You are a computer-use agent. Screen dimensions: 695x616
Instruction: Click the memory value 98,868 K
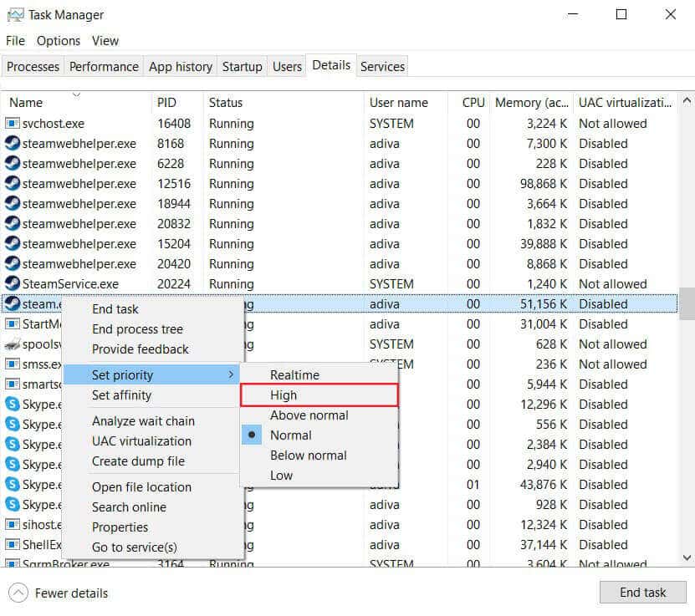coord(544,183)
